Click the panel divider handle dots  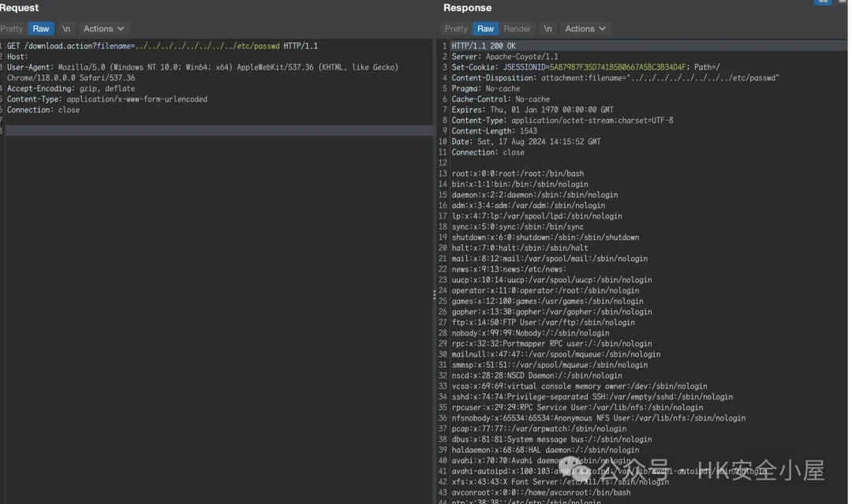pos(434,295)
